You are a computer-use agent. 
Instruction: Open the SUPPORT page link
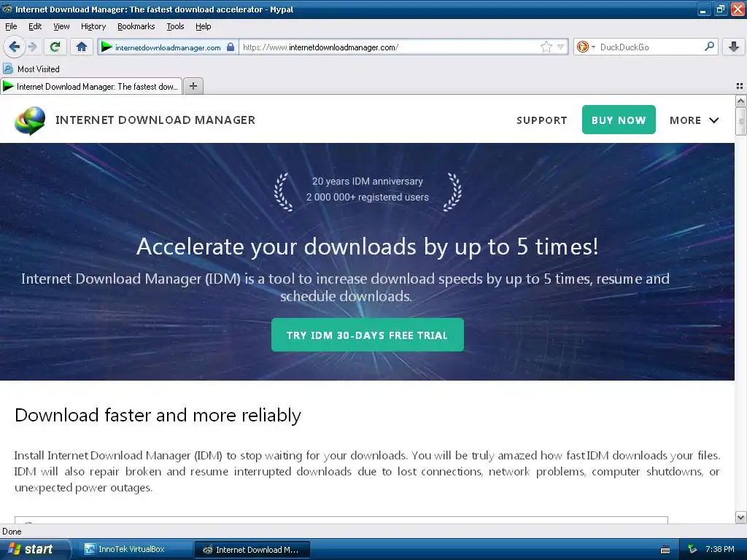tap(542, 120)
